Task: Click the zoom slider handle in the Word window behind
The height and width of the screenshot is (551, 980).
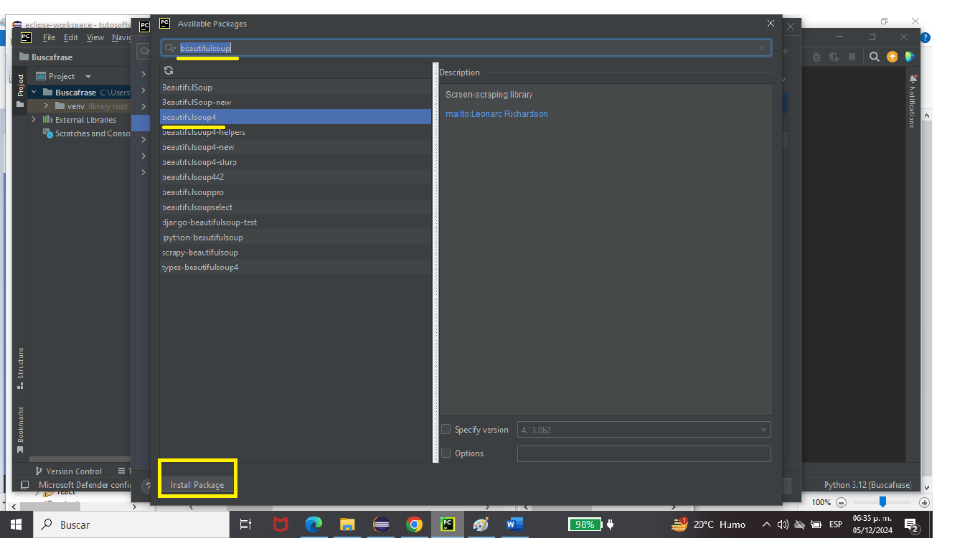Action: pyautogui.click(x=882, y=502)
